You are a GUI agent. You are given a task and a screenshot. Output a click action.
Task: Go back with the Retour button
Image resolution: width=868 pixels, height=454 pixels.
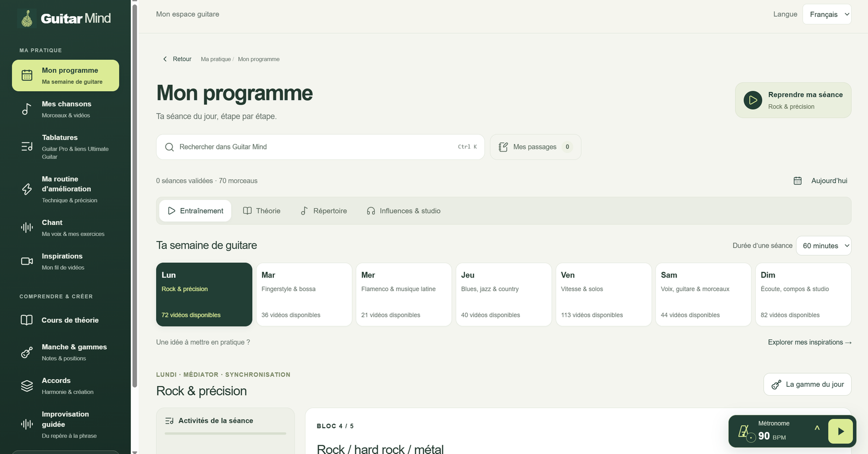(177, 59)
